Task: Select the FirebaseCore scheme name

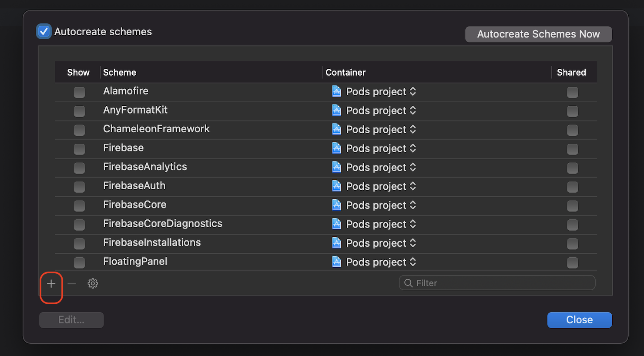Action: (x=135, y=205)
